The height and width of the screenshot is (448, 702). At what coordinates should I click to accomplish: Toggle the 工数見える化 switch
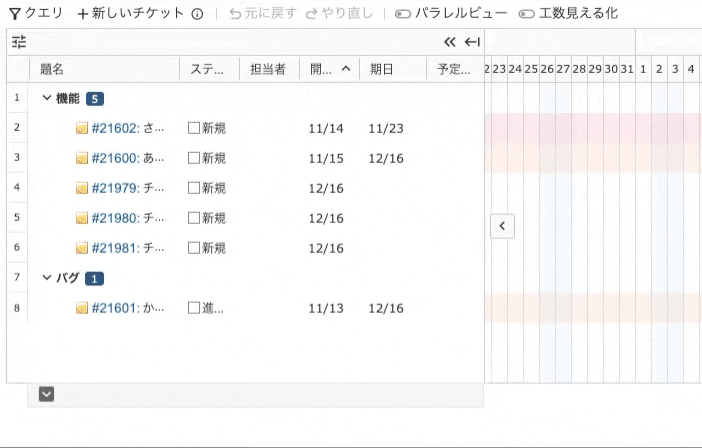(x=526, y=14)
